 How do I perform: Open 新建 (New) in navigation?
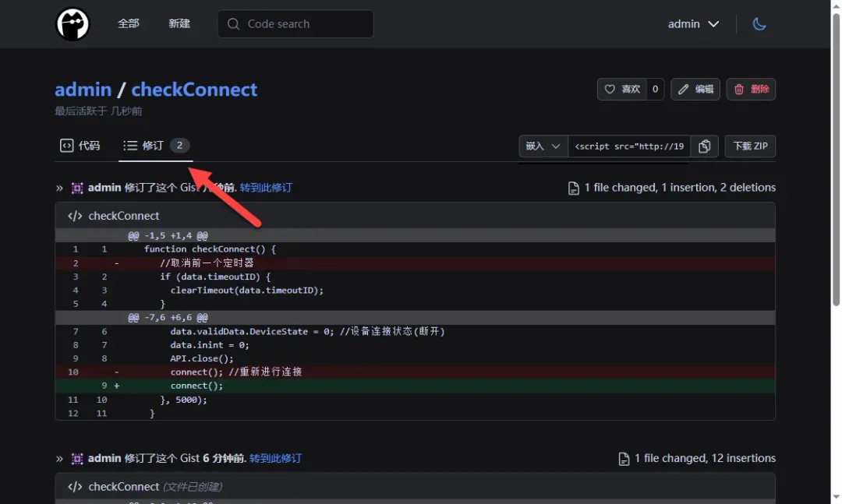click(179, 23)
